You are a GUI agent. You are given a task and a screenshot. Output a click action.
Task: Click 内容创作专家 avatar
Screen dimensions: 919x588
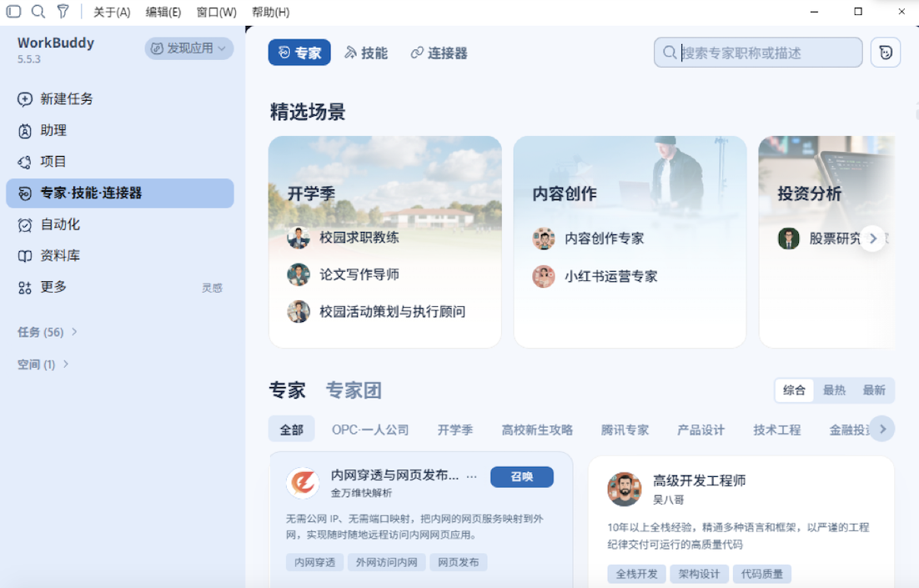point(544,239)
